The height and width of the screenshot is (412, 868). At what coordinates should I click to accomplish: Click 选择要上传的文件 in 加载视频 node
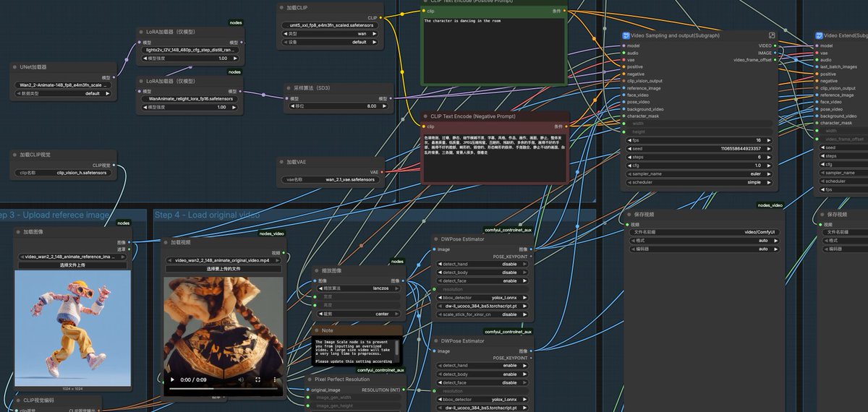pyautogui.click(x=224, y=268)
